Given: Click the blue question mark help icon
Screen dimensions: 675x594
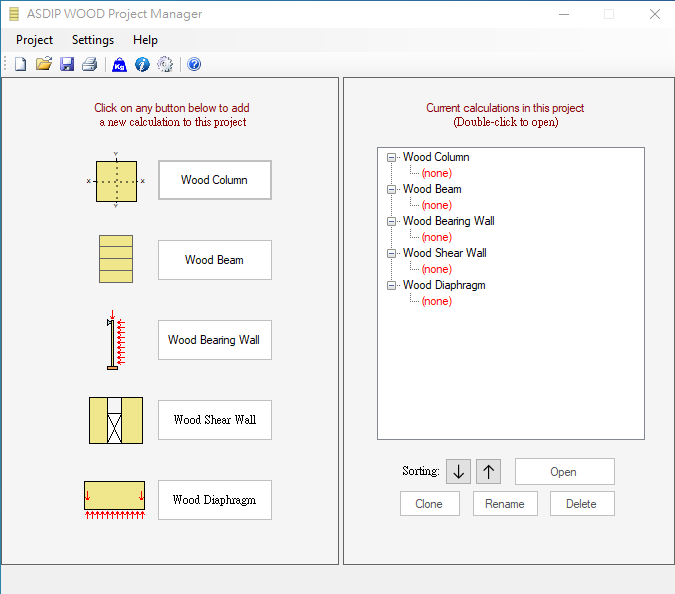Looking at the screenshot, I should point(194,65).
